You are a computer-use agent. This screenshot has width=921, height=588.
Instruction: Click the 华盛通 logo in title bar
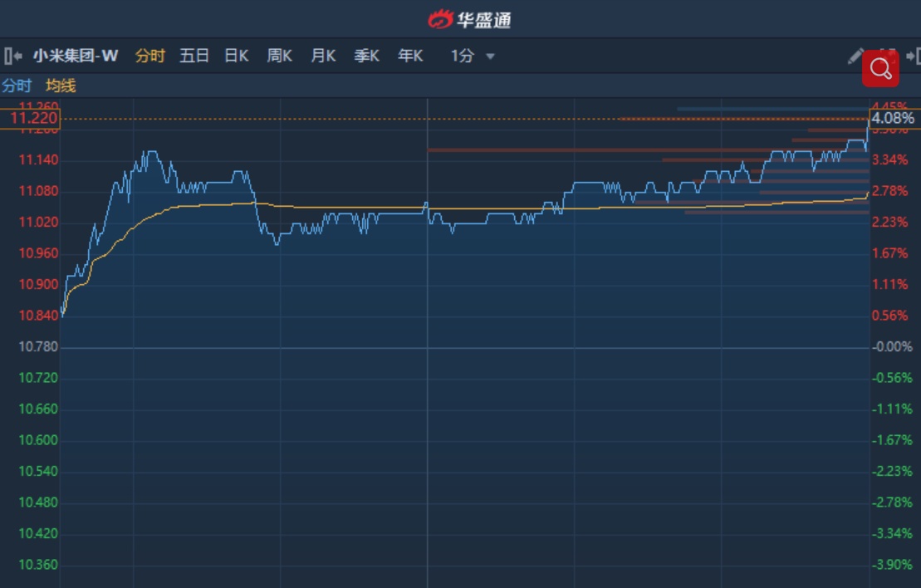point(469,18)
